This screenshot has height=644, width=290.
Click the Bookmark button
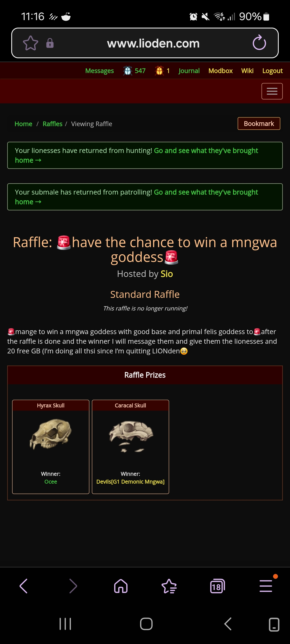point(259,123)
